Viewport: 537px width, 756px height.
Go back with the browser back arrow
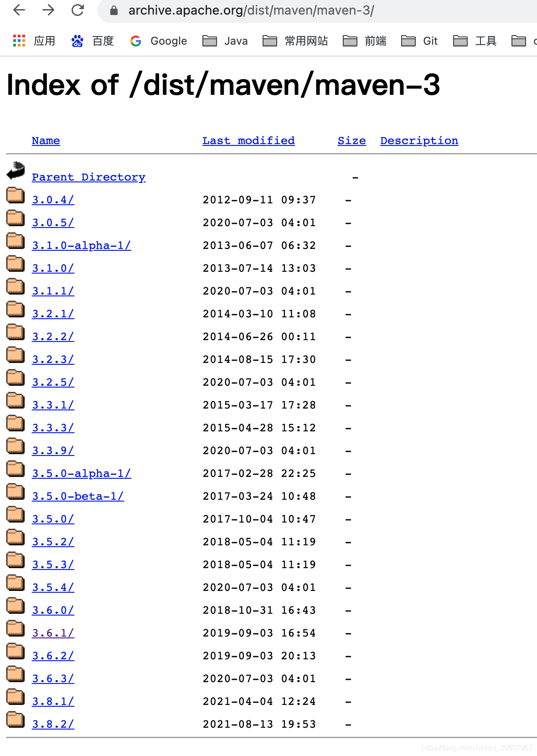click(19, 10)
